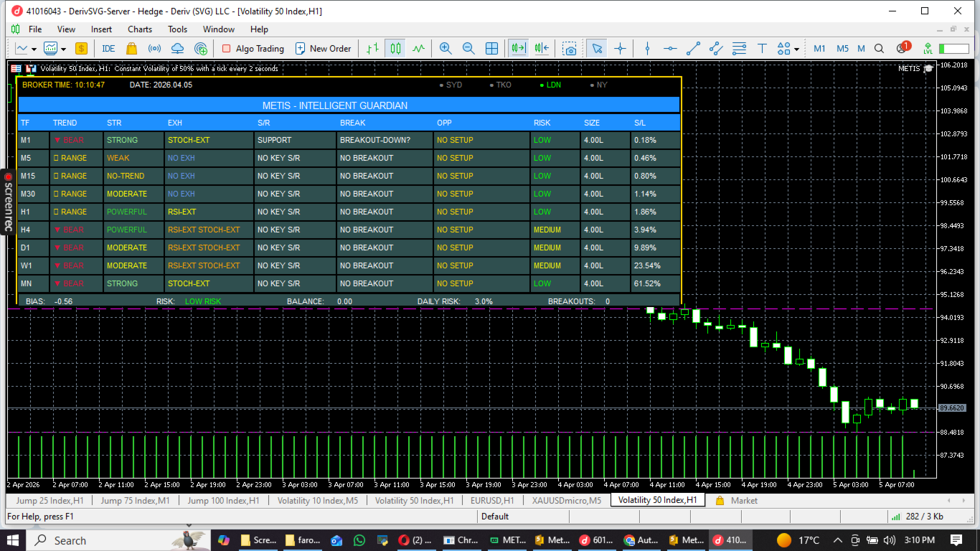The image size is (980, 551).
Task: Open the VPS cloud hosting icon
Action: click(x=178, y=49)
